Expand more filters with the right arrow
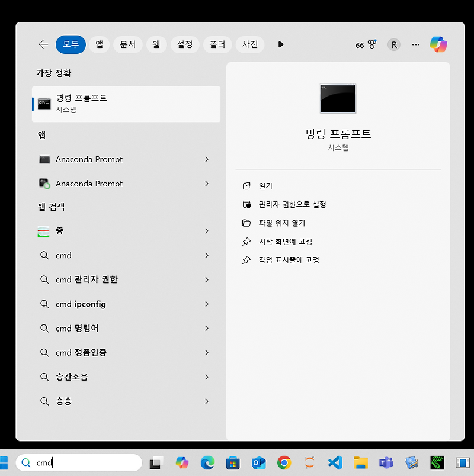The width and height of the screenshot is (474, 476). coord(280,44)
